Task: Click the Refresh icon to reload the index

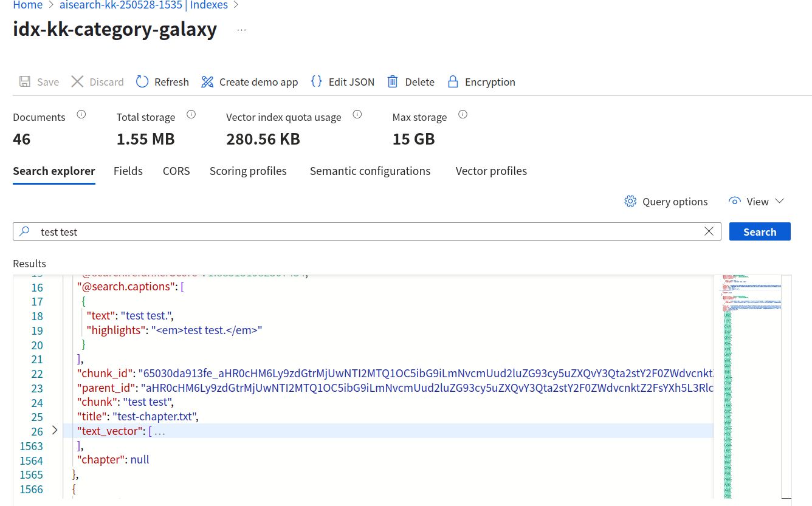Action: pyautogui.click(x=142, y=81)
